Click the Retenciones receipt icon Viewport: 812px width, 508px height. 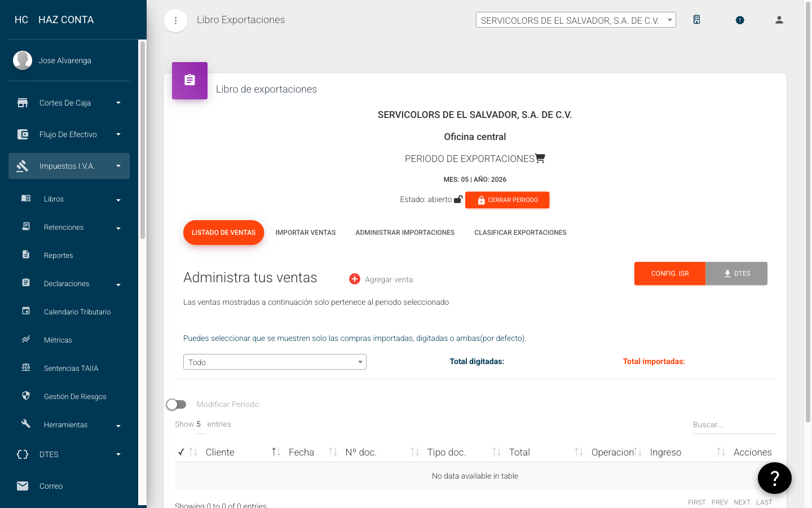click(x=26, y=226)
